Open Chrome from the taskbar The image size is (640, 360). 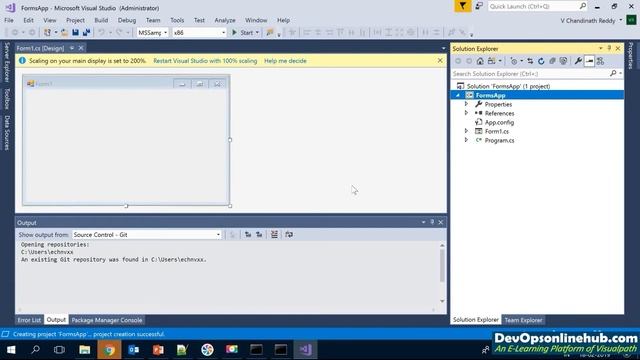[x=109, y=350]
